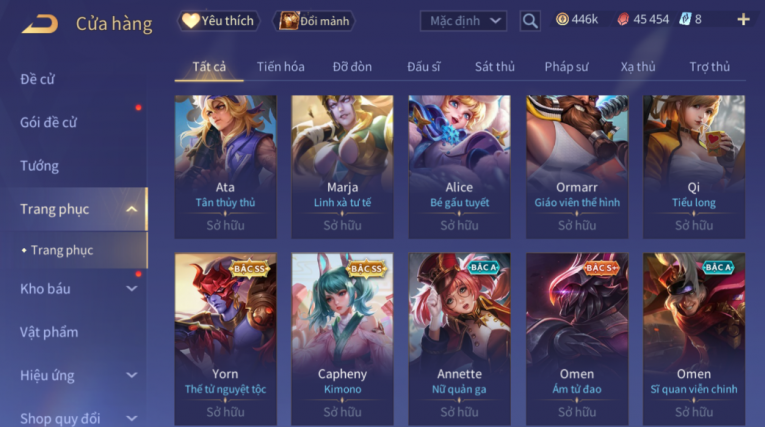
Task: Click the blue ticket currency icon
Action: pyautogui.click(x=685, y=20)
